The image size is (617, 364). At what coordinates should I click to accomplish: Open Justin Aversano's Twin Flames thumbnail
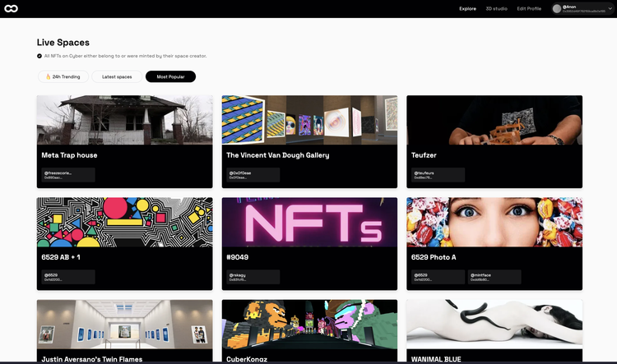pos(125,325)
